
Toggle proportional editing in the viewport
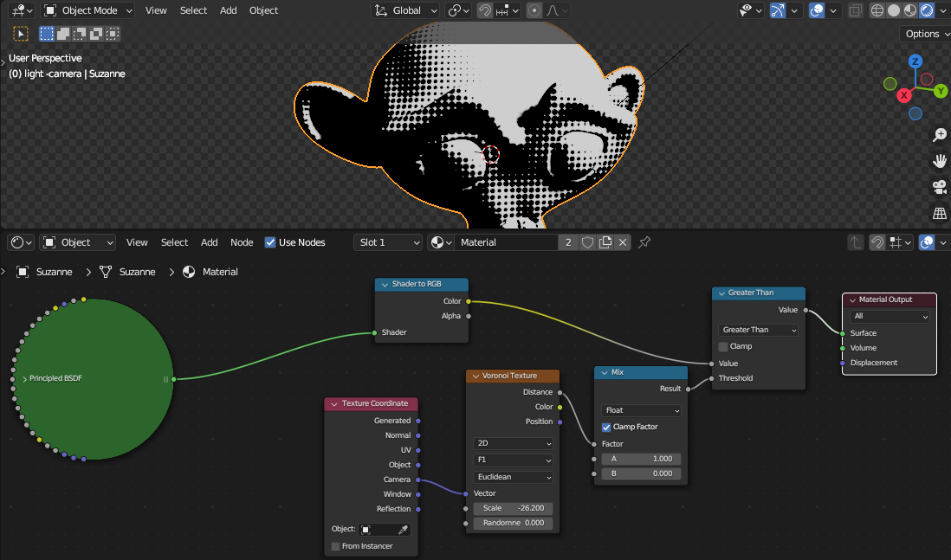[x=534, y=10]
